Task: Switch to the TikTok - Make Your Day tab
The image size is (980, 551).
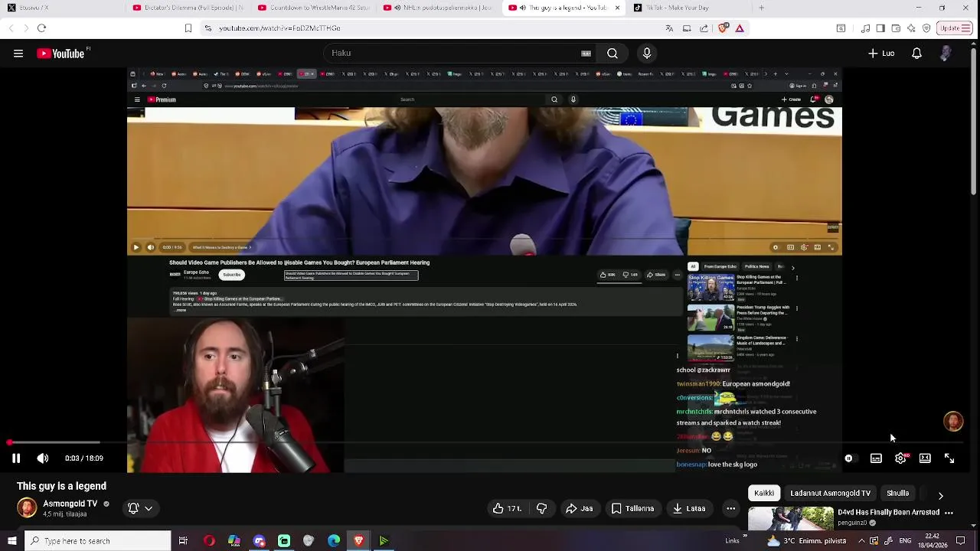Action: 688,8
